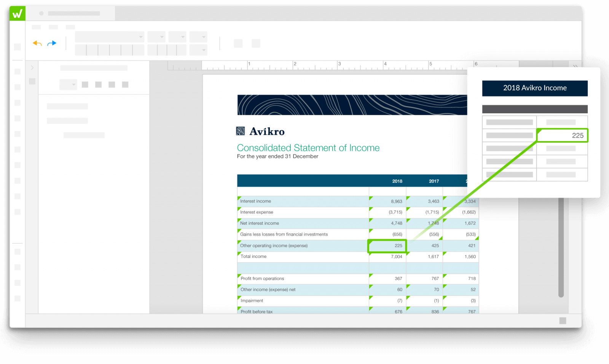609x364 pixels.
Task: Click the green Workiva logo icon
Action: pos(17,14)
